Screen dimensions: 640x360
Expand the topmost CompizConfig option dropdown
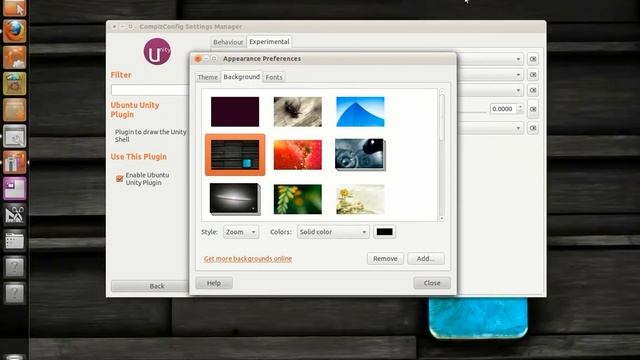[518, 59]
